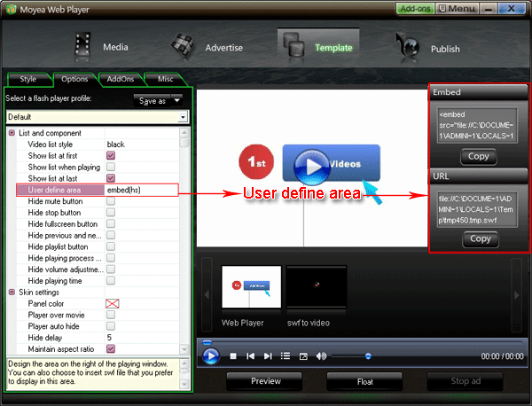Switch to the AddOns tab
The image size is (532, 406).
[x=120, y=79]
